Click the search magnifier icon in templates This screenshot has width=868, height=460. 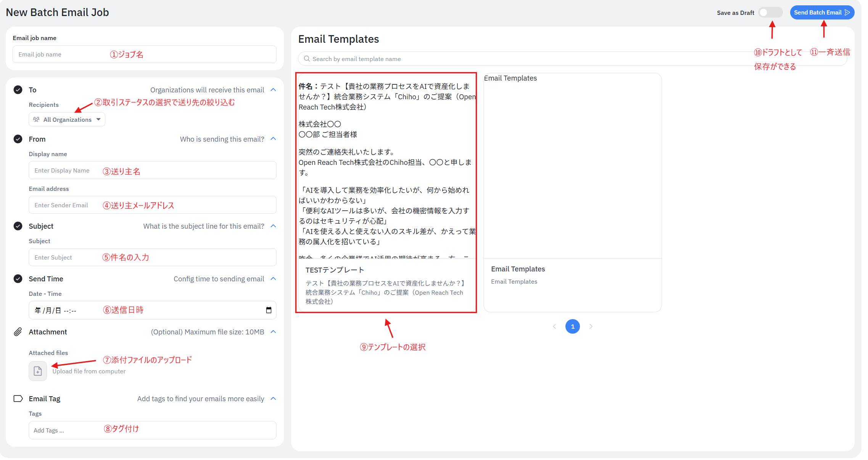coord(307,59)
